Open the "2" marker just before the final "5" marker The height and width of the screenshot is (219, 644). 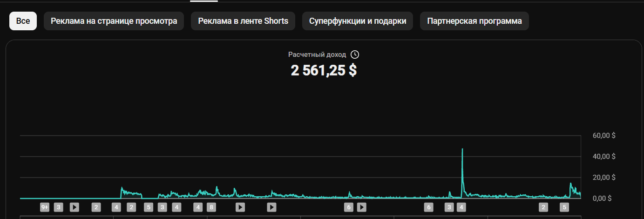point(543,207)
